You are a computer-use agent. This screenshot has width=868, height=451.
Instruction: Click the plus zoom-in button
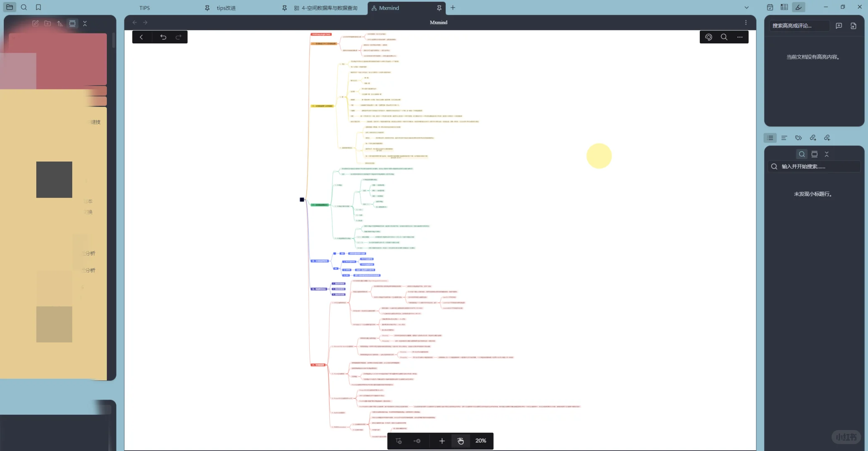(442, 441)
